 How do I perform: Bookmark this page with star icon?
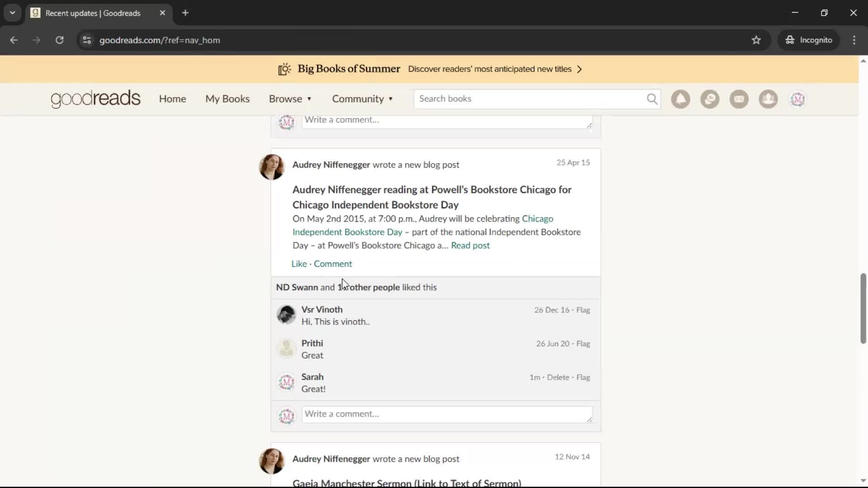pyautogui.click(x=756, y=40)
